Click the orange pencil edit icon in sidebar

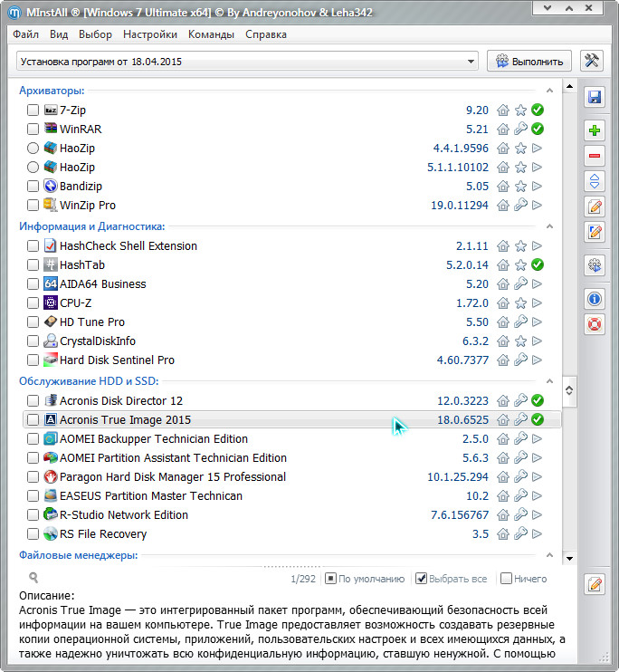595,206
